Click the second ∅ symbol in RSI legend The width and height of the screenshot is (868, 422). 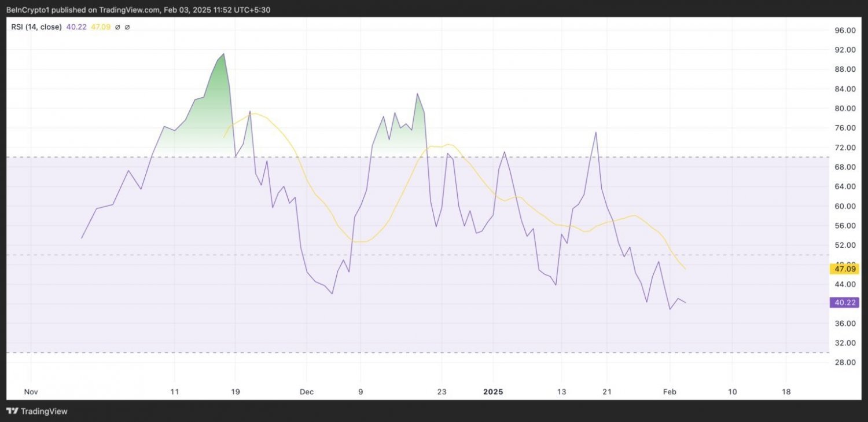pos(127,27)
